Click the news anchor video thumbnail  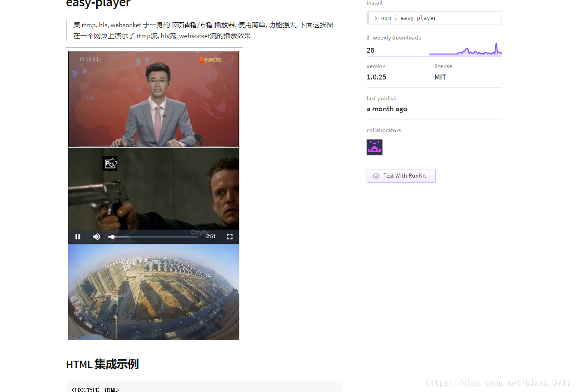(154, 99)
